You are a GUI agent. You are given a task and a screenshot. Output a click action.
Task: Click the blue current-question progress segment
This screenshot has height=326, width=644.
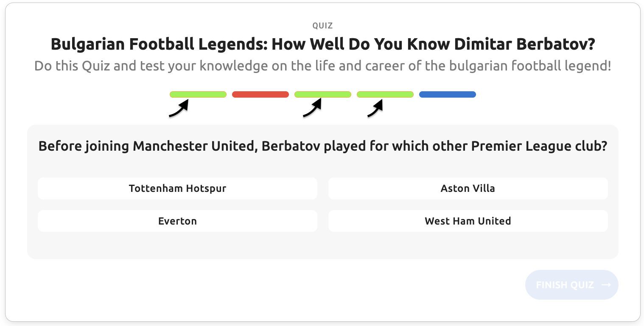(448, 94)
